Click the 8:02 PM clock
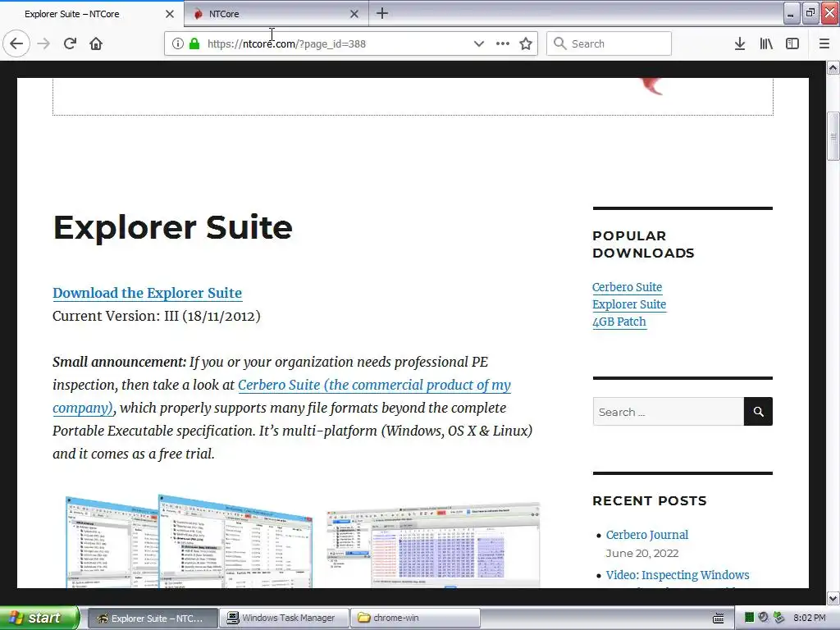The width and height of the screenshot is (840, 630). (x=810, y=619)
